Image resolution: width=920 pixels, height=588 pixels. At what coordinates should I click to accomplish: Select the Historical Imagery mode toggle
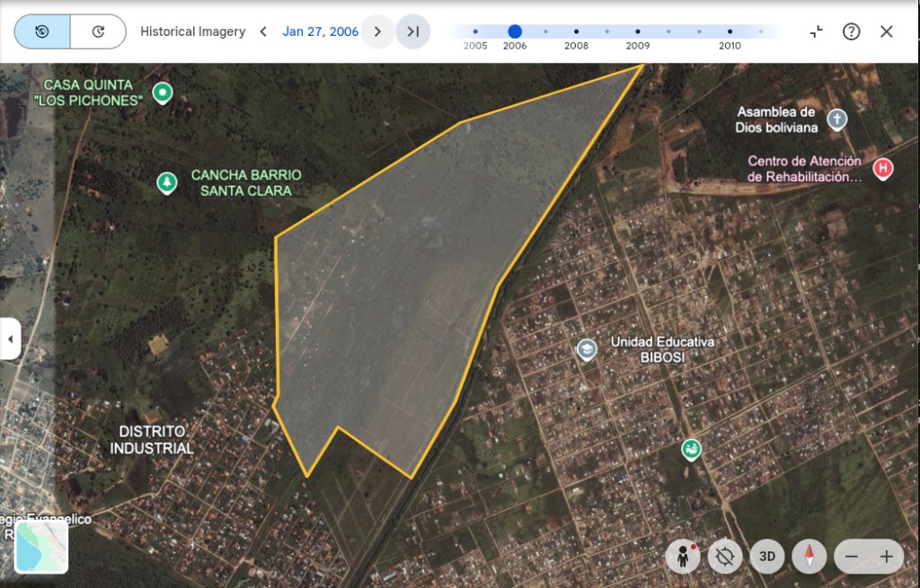point(42,31)
